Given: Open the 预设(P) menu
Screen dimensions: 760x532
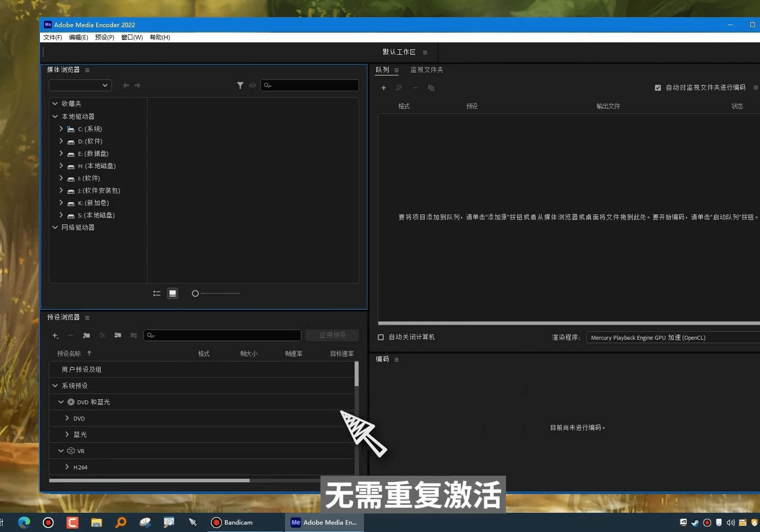Looking at the screenshot, I should (105, 37).
